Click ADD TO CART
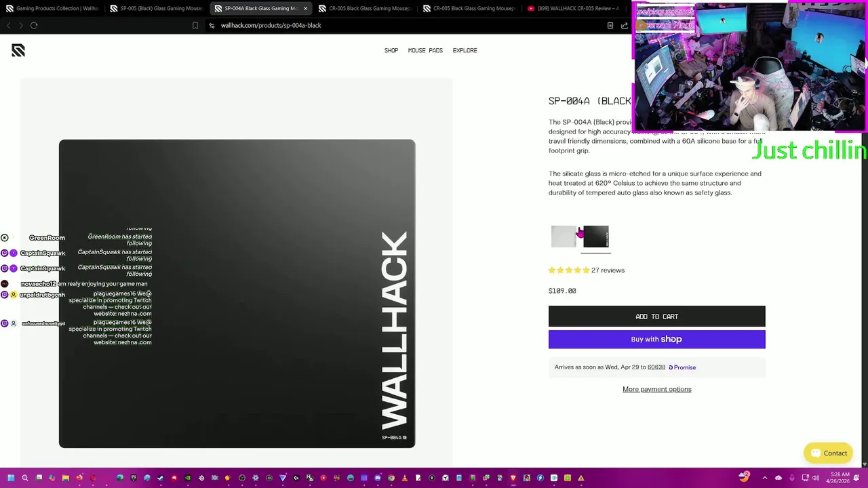Image resolution: width=868 pixels, height=488 pixels. click(x=656, y=317)
